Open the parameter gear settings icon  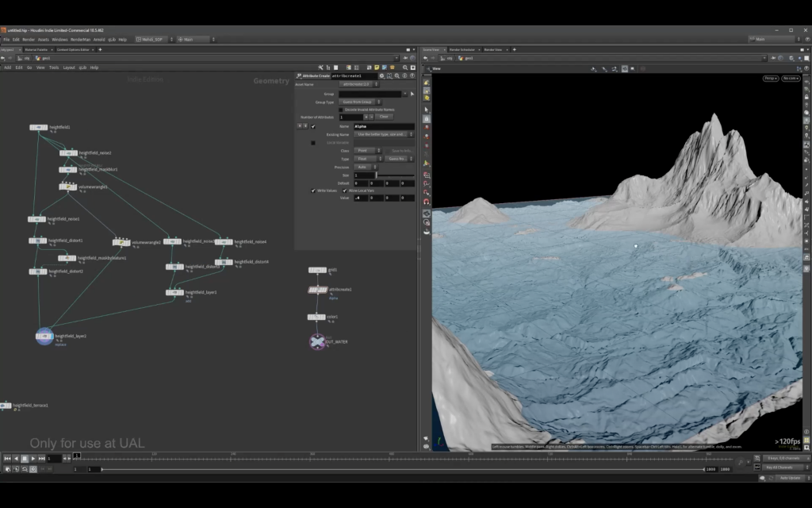[x=382, y=75]
